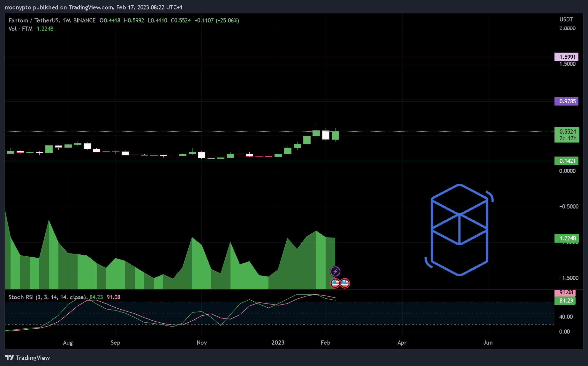This screenshot has height=366, width=588.
Task: Click the Vol · FTM indicator legend
Action: point(20,29)
